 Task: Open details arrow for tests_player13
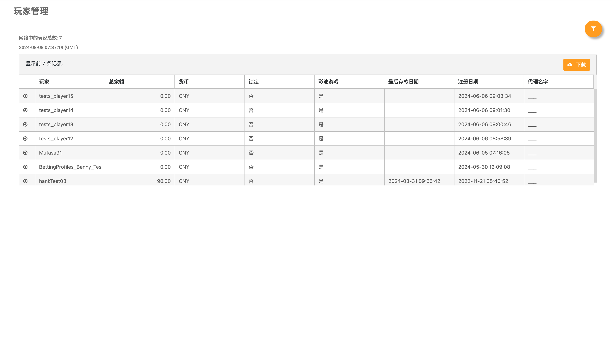25,124
